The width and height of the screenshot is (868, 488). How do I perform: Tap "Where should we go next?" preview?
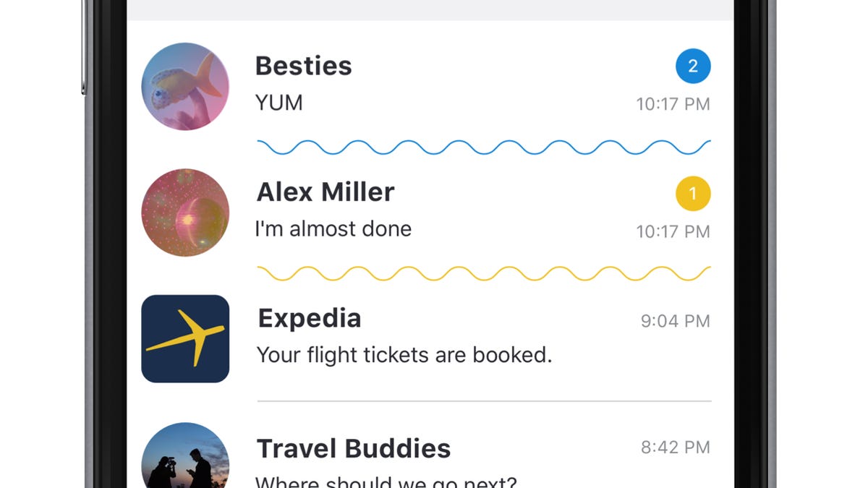click(x=387, y=481)
